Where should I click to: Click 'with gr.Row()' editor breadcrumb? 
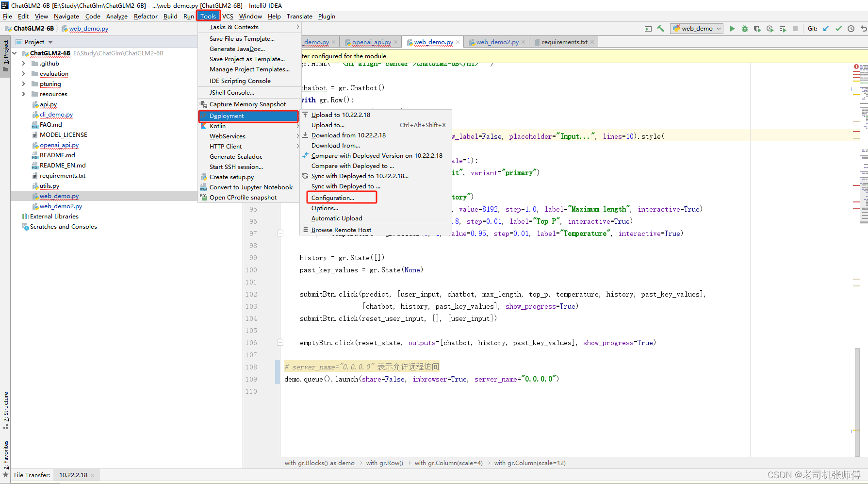pos(384,463)
